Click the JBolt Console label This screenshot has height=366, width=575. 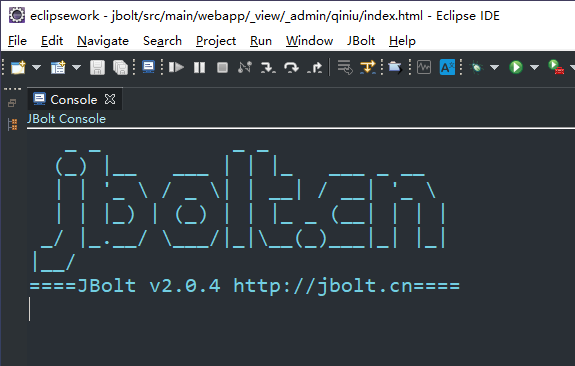click(x=66, y=119)
